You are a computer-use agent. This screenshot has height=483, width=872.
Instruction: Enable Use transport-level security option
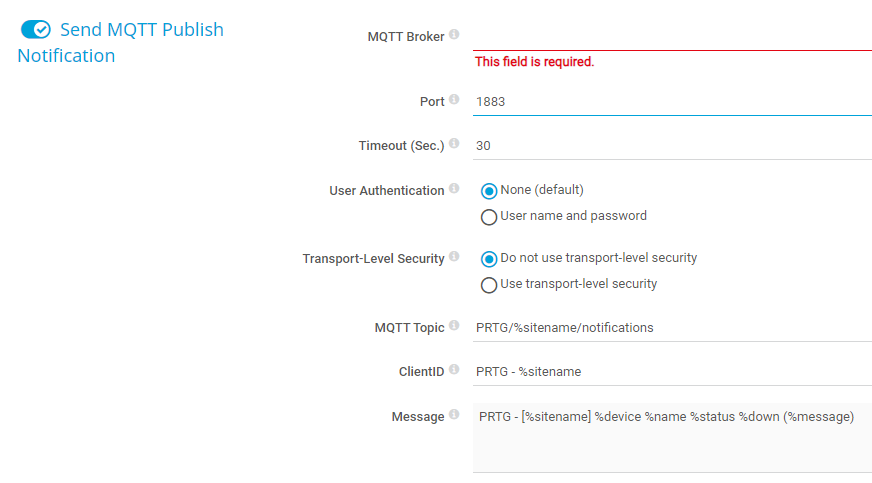point(489,285)
